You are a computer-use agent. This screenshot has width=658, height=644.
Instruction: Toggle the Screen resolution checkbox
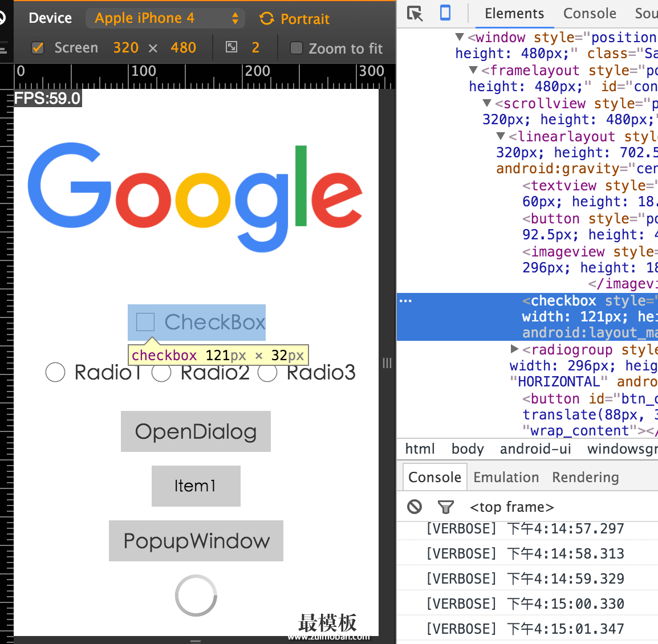coord(38,48)
